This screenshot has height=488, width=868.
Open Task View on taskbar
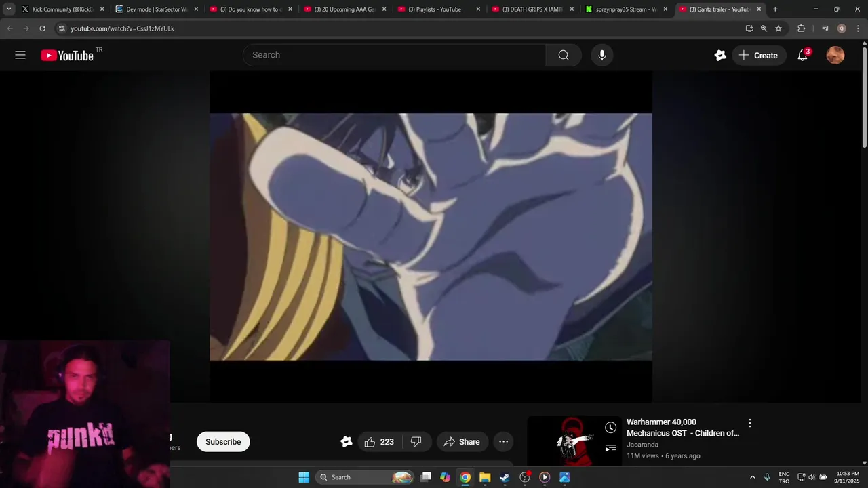point(426,477)
